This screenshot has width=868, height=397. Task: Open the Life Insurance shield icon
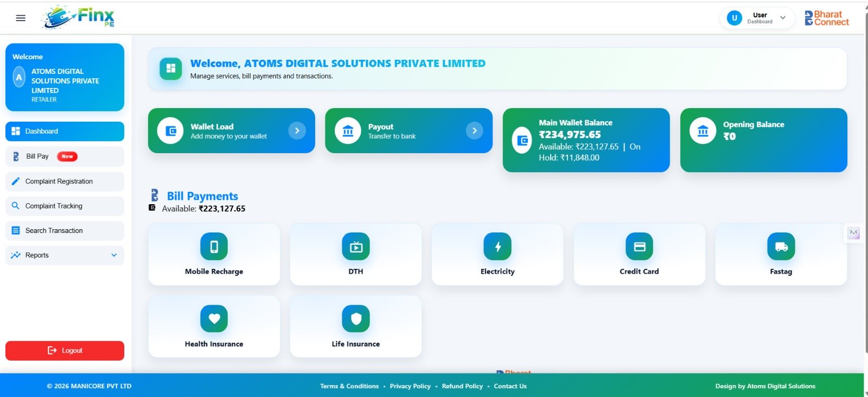(356, 319)
